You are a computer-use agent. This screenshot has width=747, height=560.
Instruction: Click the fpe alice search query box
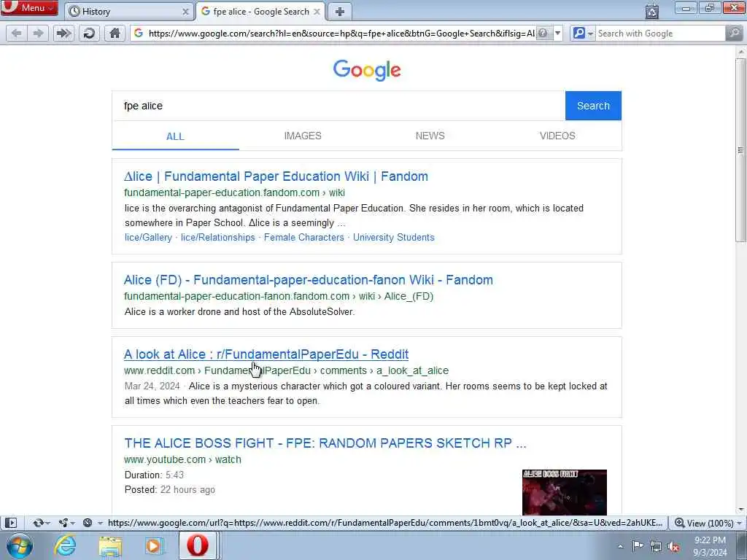coord(338,106)
